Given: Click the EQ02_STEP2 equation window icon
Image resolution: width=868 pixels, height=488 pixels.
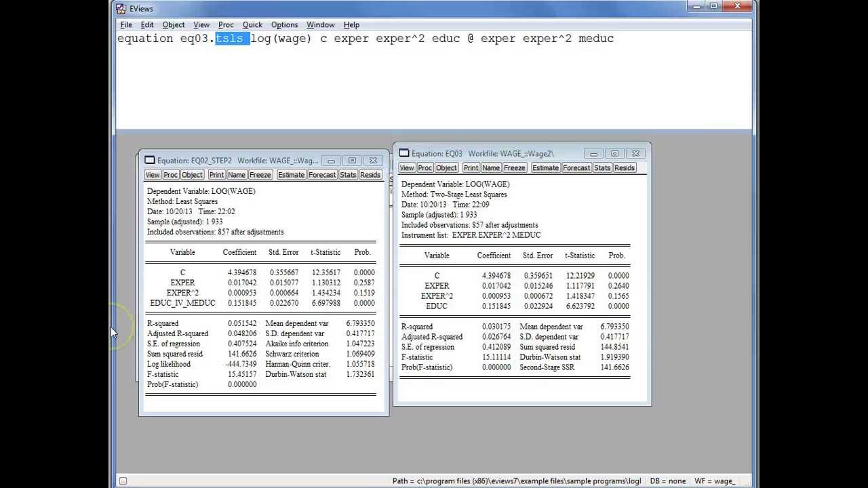Looking at the screenshot, I should [x=150, y=161].
